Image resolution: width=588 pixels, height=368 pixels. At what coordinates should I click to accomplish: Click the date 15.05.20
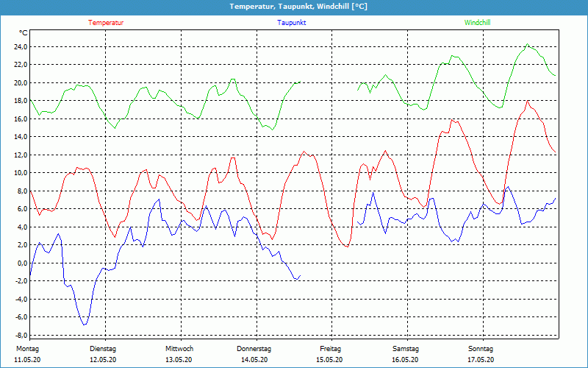[329, 360]
